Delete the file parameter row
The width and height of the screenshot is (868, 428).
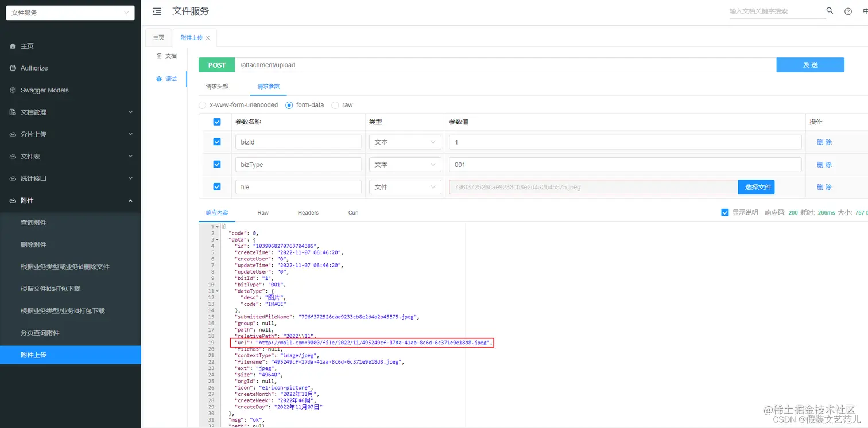click(x=824, y=187)
